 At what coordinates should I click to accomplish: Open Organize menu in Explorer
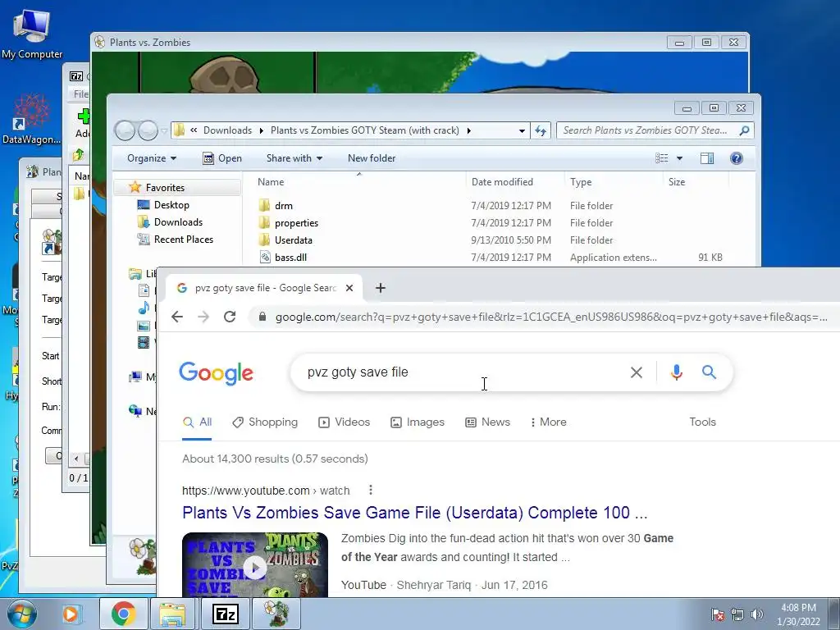point(152,158)
